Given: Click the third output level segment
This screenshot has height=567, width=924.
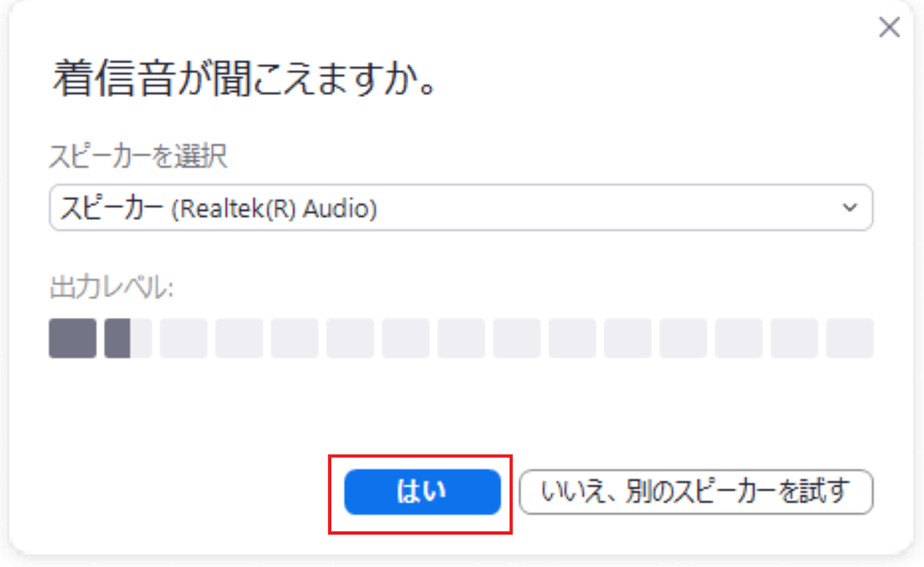Looking at the screenshot, I should pyautogui.click(x=184, y=338).
